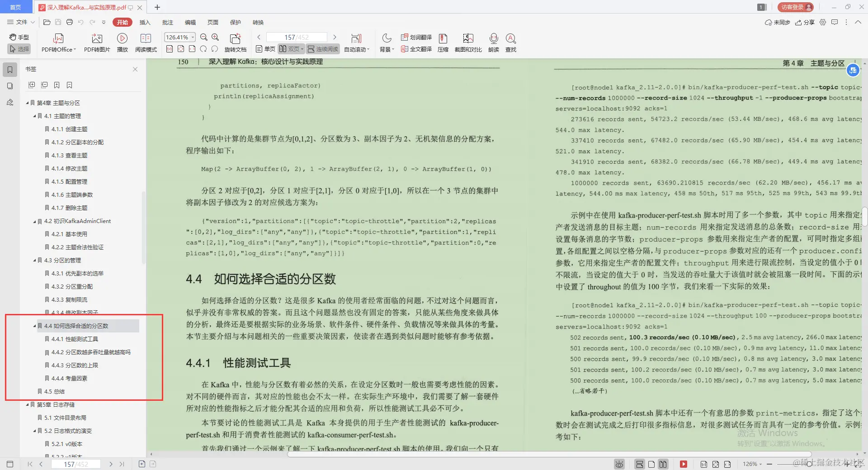Open 全文翻译 full-text translation

point(415,50)
